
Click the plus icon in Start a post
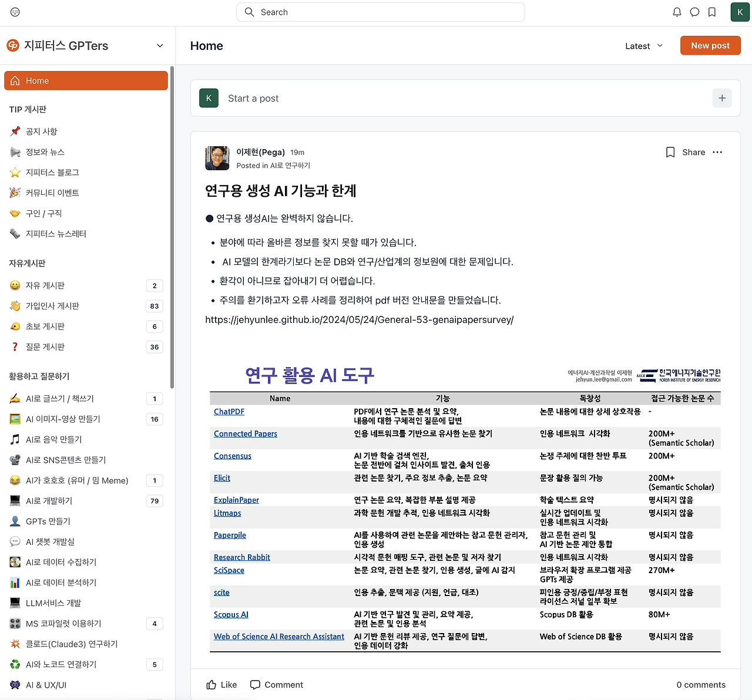[x=722, y=98]
